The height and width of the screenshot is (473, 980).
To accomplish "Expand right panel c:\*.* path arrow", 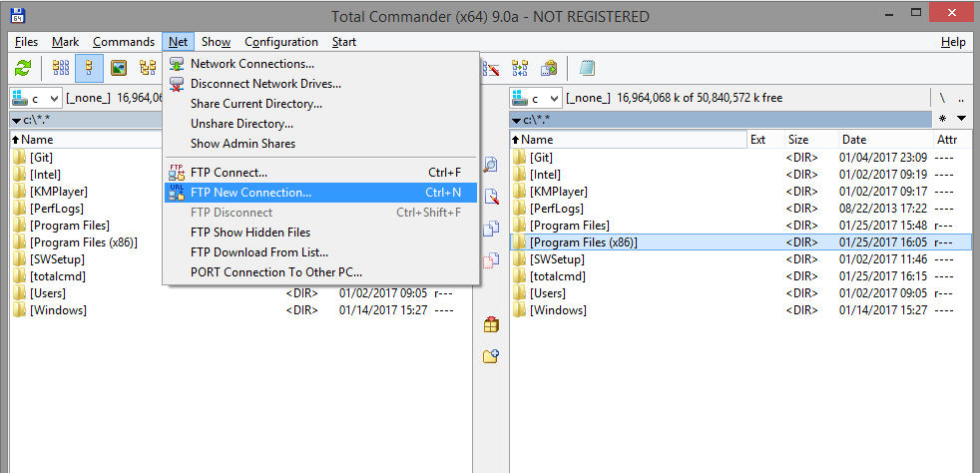I will [x=517, y=120].
